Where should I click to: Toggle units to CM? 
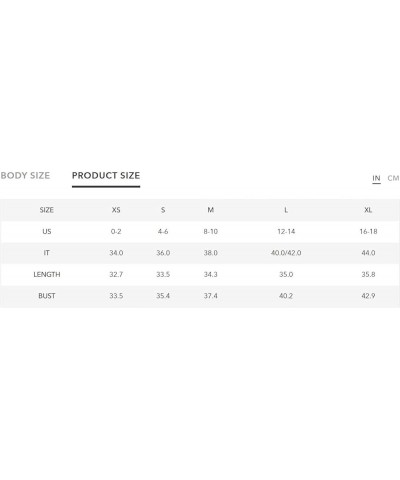point(393,178)
